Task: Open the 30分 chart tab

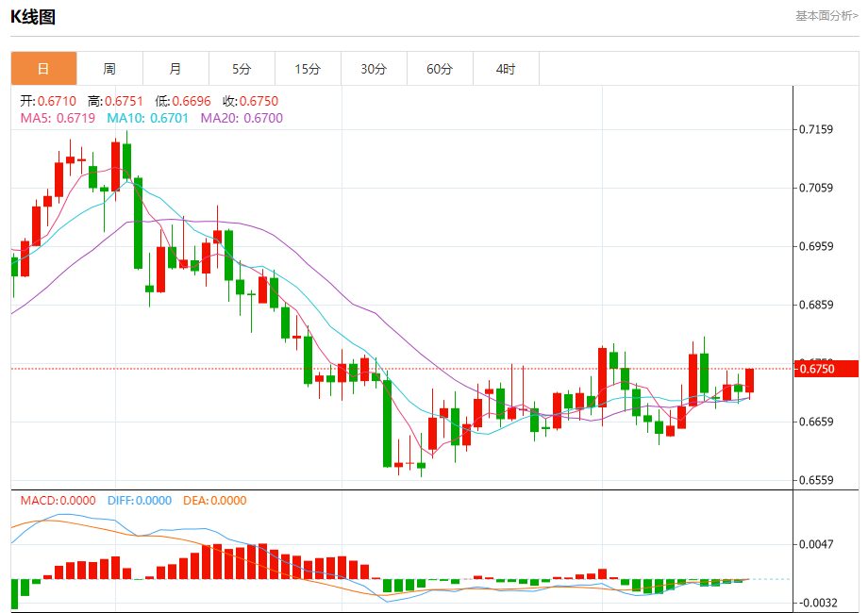Action: pyautogui.click(x=374, y=69)
